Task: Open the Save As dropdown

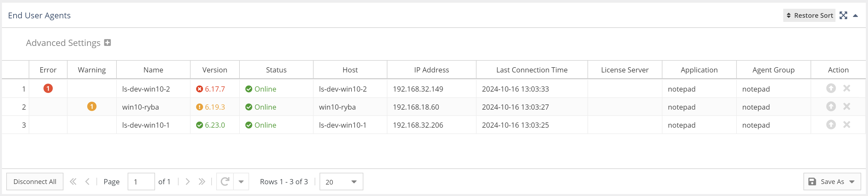Action: (832, 182)
